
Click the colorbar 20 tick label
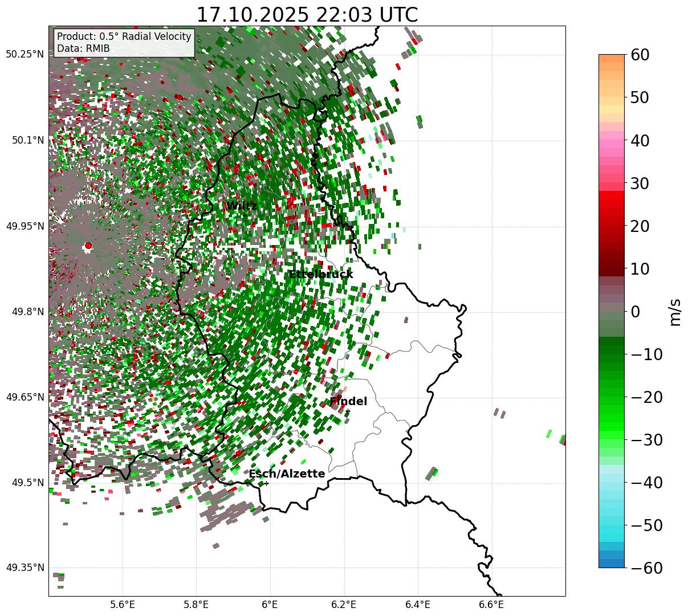tap(640, 226)
